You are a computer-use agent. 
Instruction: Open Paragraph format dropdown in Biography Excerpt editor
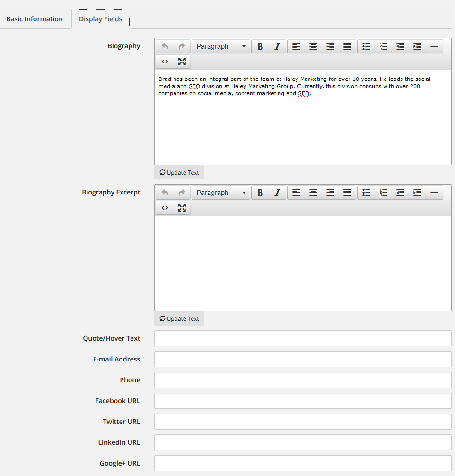tap(221, 193)
